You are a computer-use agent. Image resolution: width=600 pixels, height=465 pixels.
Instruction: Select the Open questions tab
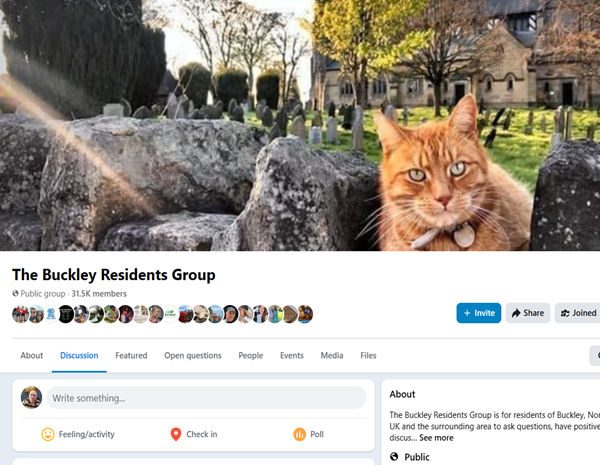pos(193,355)
